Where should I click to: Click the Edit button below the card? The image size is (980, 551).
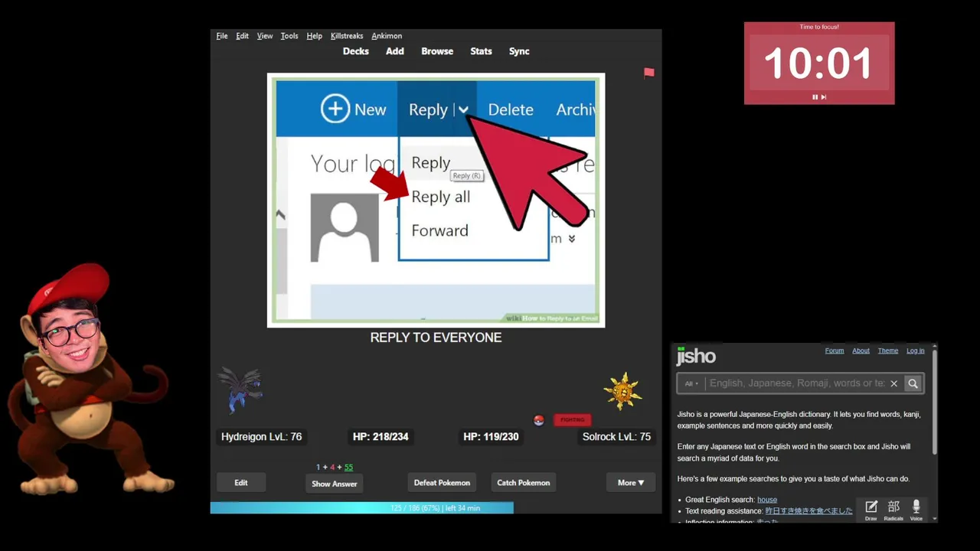[x=241, y=483]
